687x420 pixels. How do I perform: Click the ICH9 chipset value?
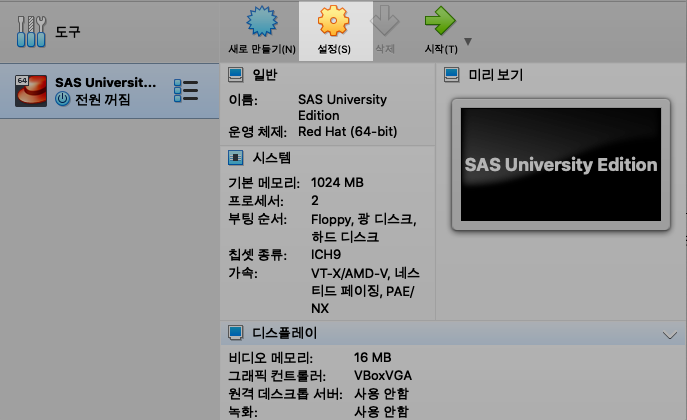tap(326, 254)
